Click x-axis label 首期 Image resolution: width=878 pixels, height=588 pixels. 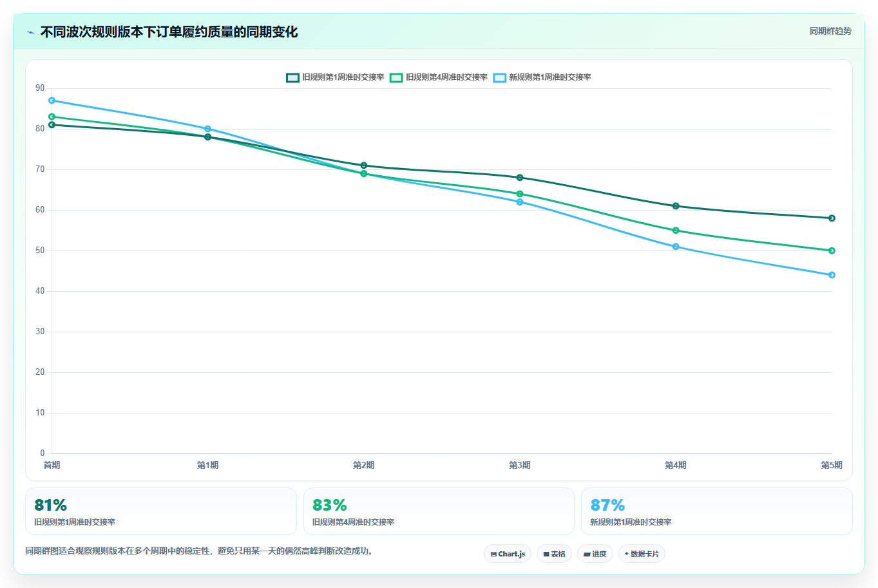(52, 465)
